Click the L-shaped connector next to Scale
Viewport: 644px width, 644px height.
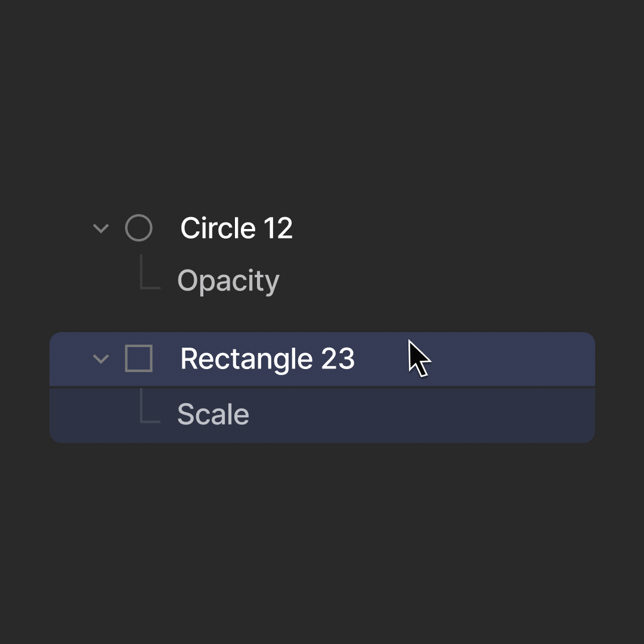pos(150,405)
